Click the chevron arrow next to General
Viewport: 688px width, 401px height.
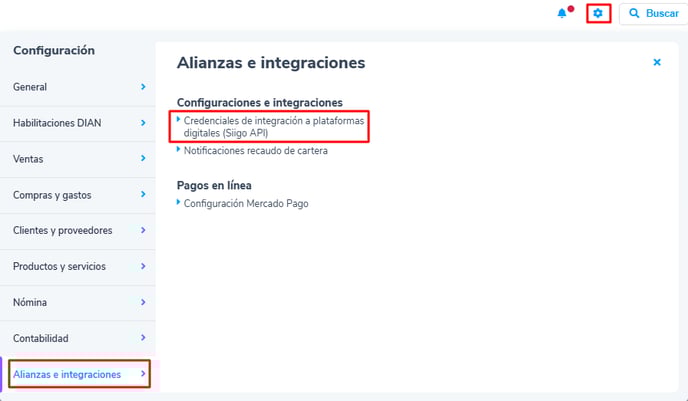pyautogui.click(x=143, y=87)
